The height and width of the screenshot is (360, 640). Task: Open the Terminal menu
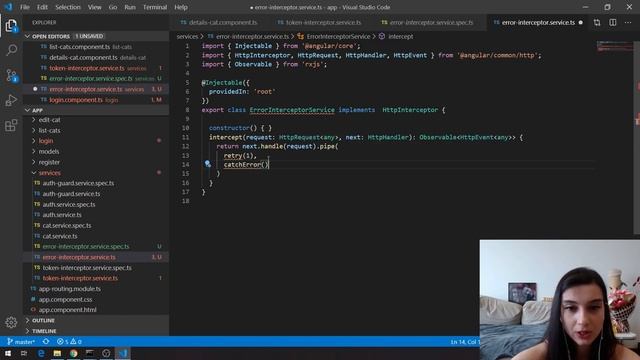coord(155,7)
